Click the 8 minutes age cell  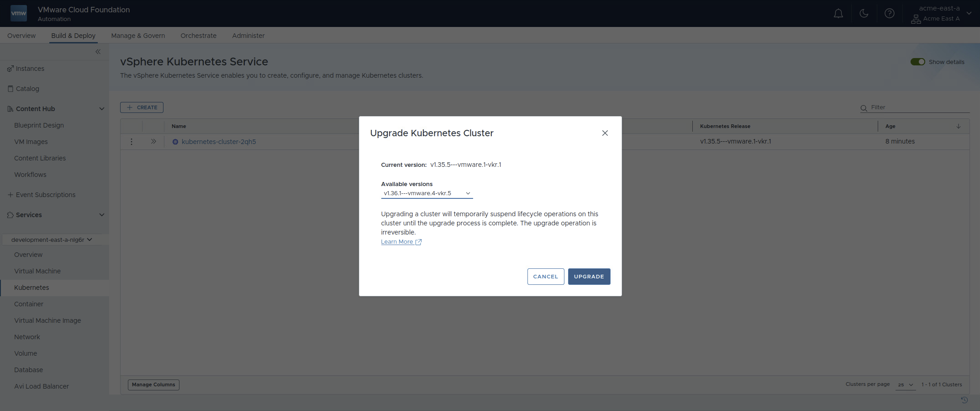900,141
